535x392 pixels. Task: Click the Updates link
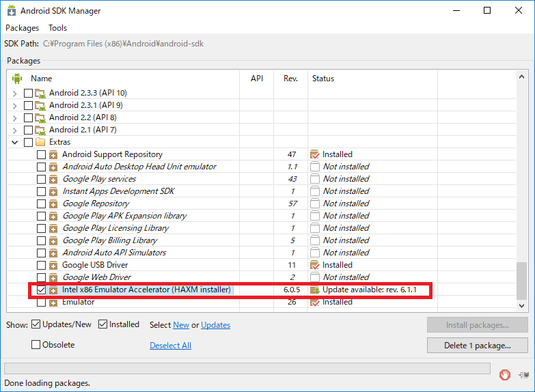click(x=216, y=325)
